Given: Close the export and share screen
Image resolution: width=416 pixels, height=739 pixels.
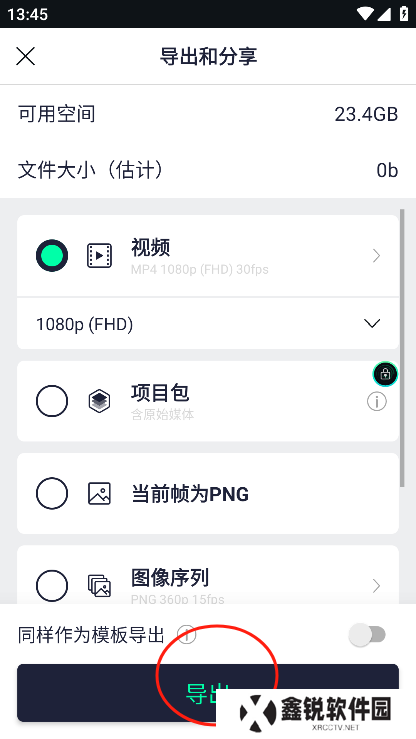Looking at the screenshot, I should (25, 56).
